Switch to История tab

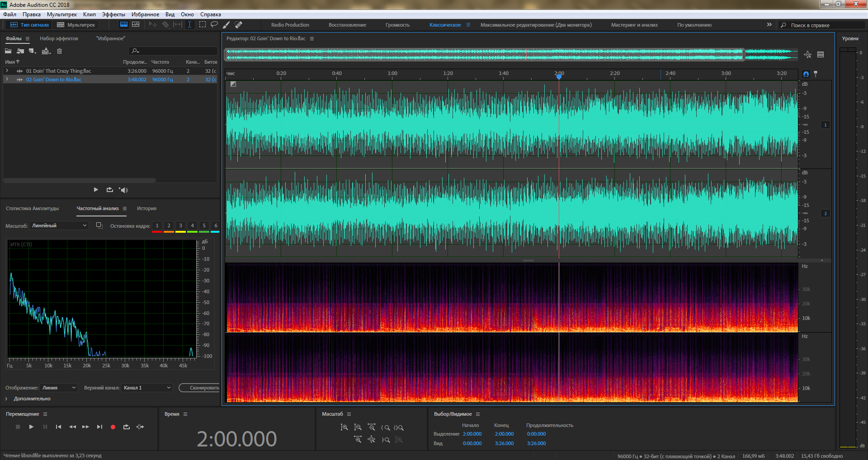pyautogui.click(x=147, y=208)
